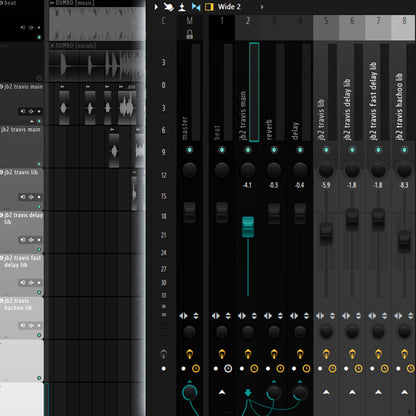Click the invert polarity icon on master track

tap(196, 316)
